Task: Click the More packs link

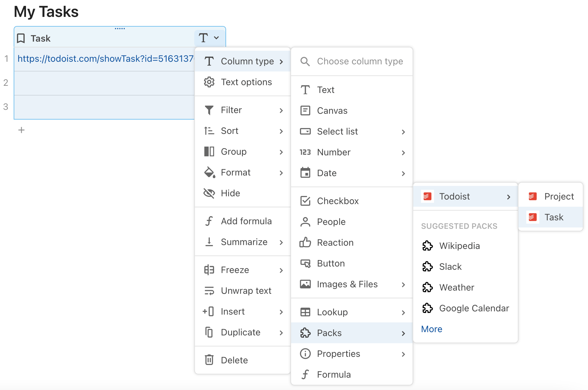Action: pyautogui.click(x=431, y=329)
